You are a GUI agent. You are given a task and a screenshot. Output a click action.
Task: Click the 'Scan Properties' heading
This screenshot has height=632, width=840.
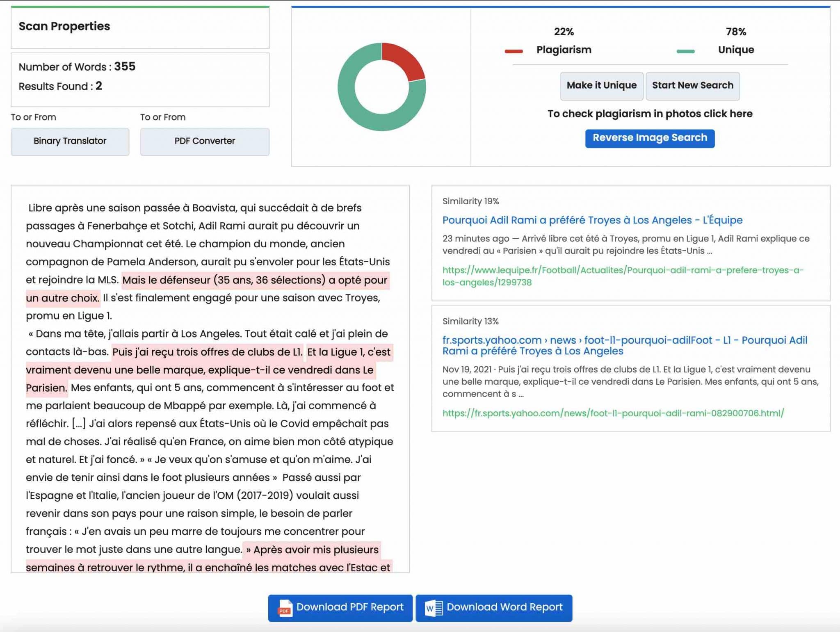[64, 26]
